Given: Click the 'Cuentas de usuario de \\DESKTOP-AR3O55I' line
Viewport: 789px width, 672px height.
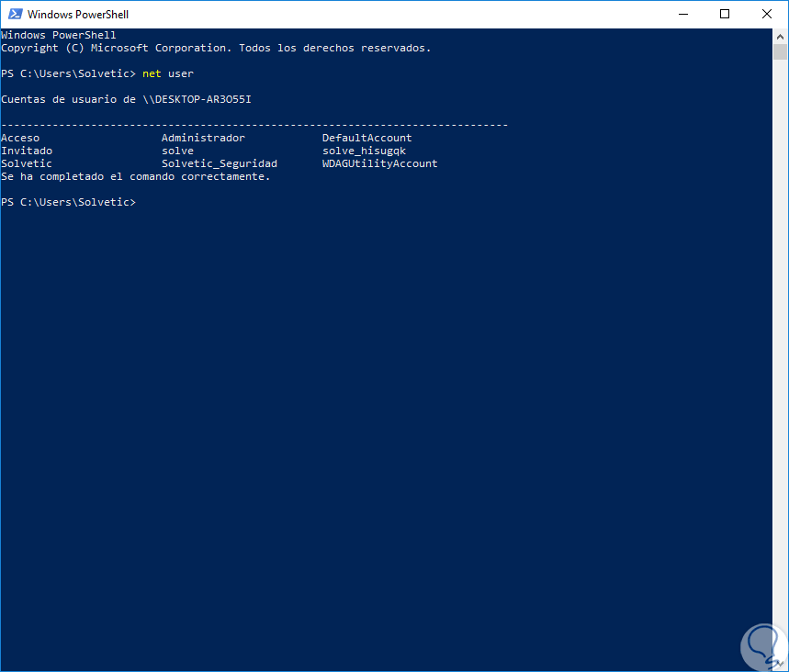Looking at the screenshot, I should click(x=127, y=99).
